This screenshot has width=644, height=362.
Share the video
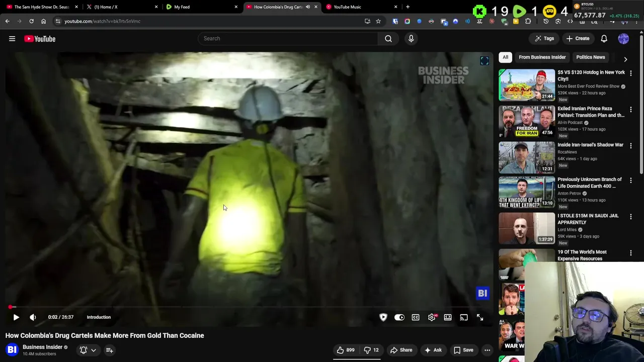(x=401, y=350)
